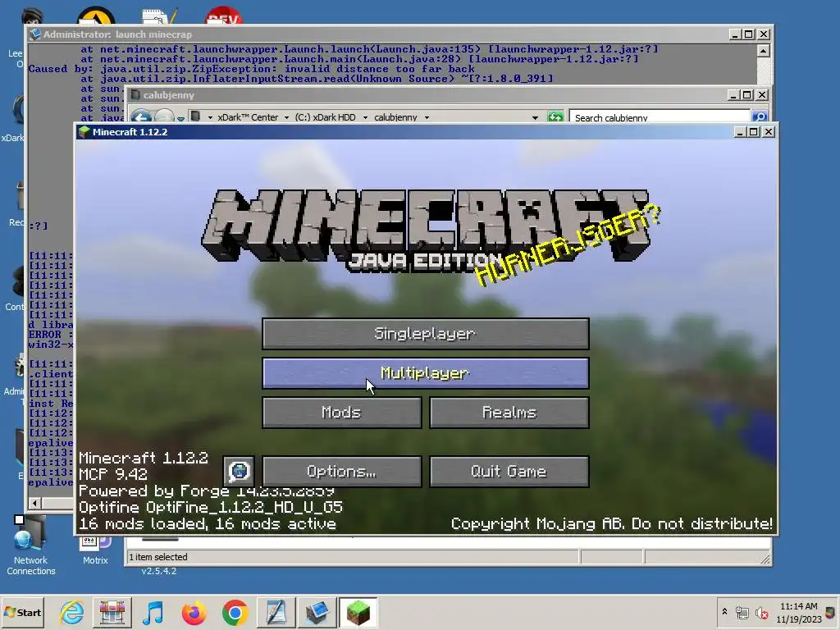Select (C:) xDark HDD in the address bar
This screenshot has height=630, width=840.
[325, 117]
